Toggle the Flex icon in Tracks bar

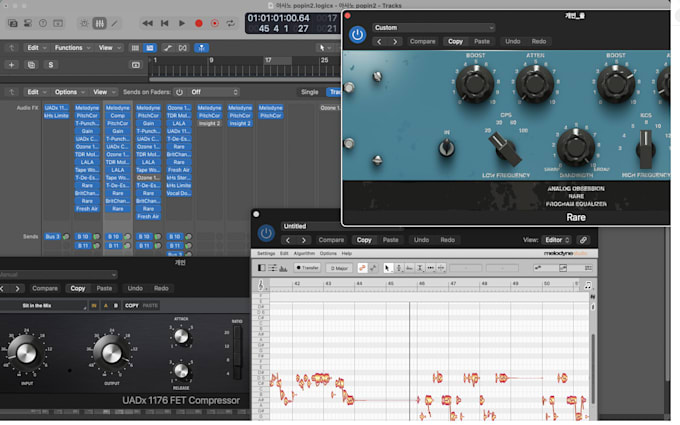tap(183, 48)
